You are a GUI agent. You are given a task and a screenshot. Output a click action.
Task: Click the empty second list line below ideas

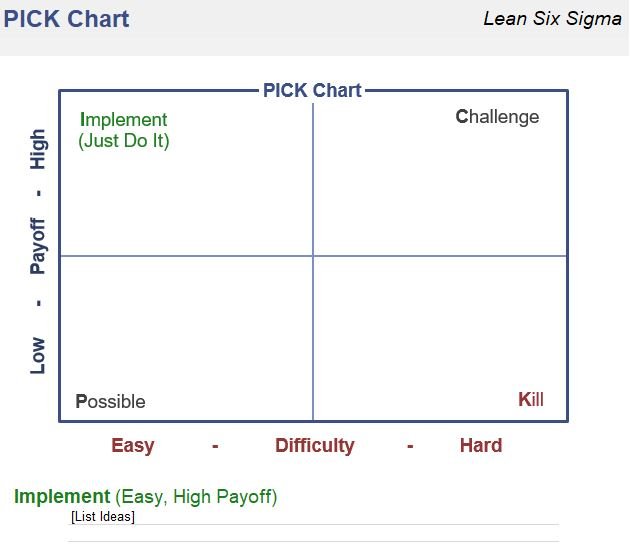point(314,534)
